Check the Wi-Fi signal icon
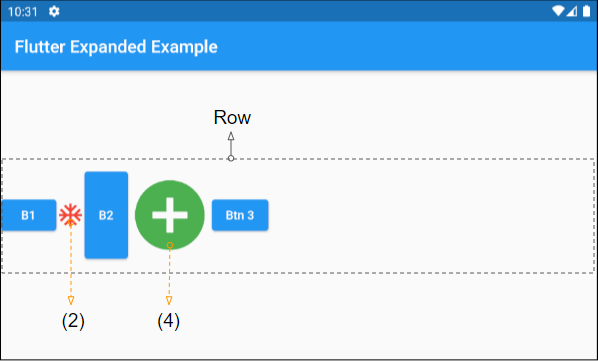Image resolution: width=598 pixels, height=361 pixels. click(558, 11)
